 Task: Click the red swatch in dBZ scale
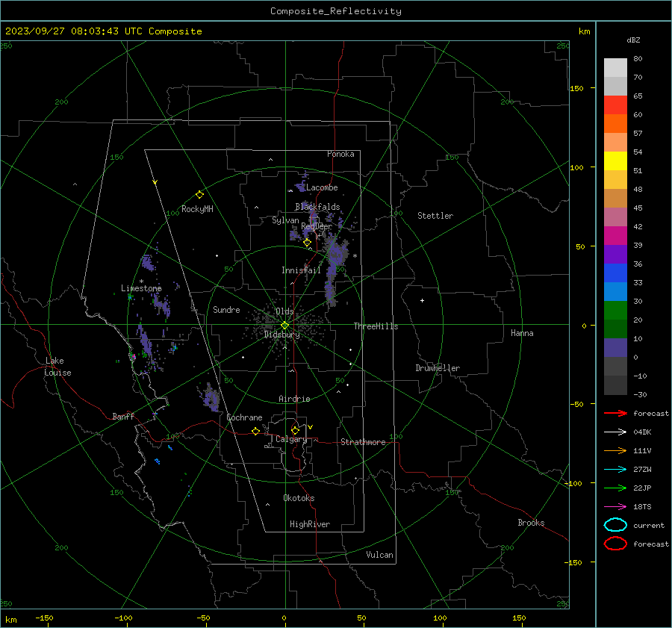pyautogui.click(x=615, y=105)
